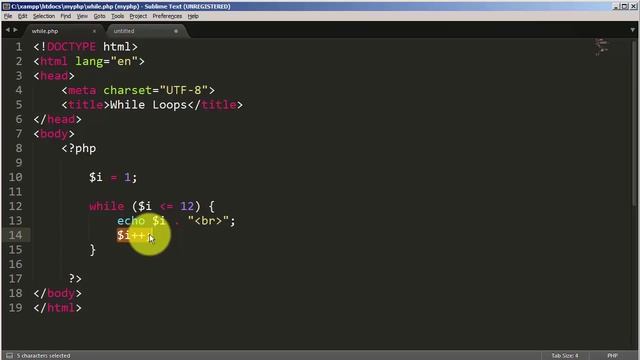The image size is (640, 360).
Task: Open the File menu
Action: click(x=8, y=16)
